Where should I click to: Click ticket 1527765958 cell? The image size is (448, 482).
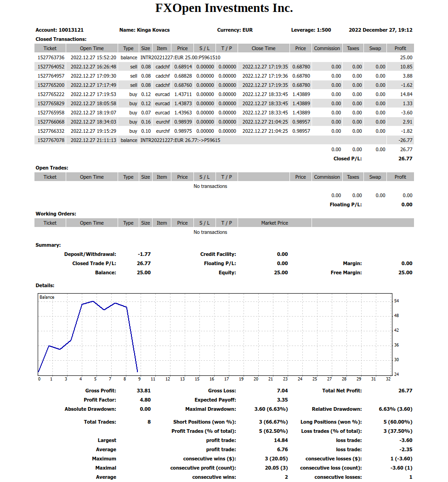[x=51, y=113]
